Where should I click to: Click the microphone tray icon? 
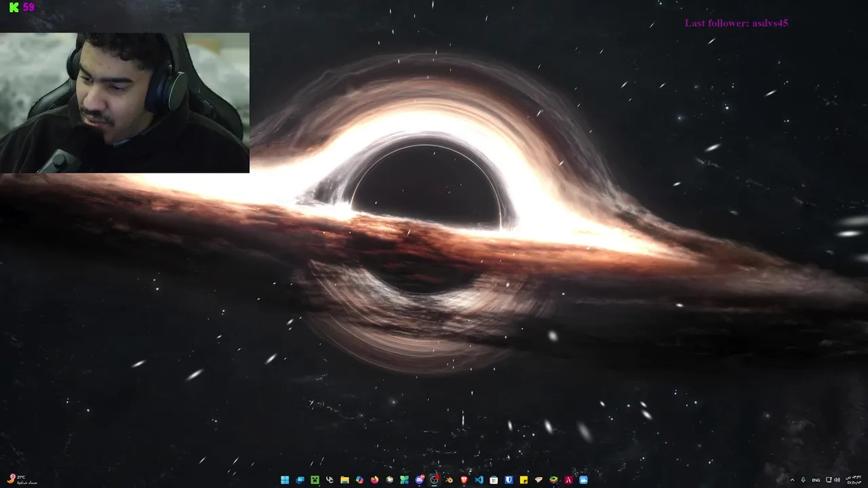point(803,480)
